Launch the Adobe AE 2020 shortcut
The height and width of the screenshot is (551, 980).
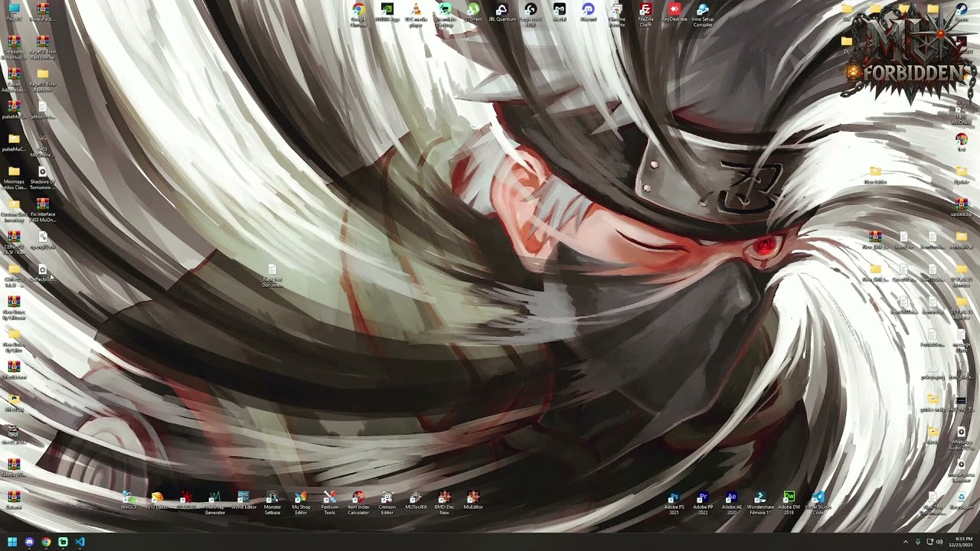731,503
